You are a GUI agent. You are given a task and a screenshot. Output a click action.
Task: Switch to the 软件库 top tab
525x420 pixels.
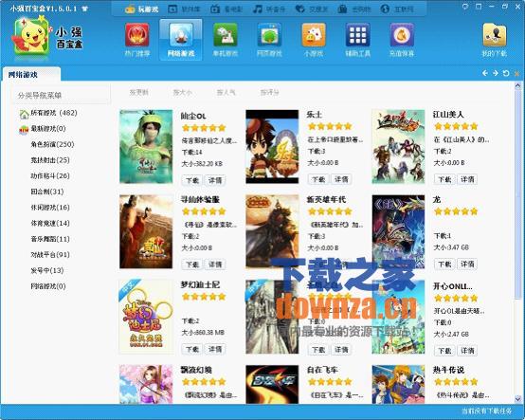(184, 9)
